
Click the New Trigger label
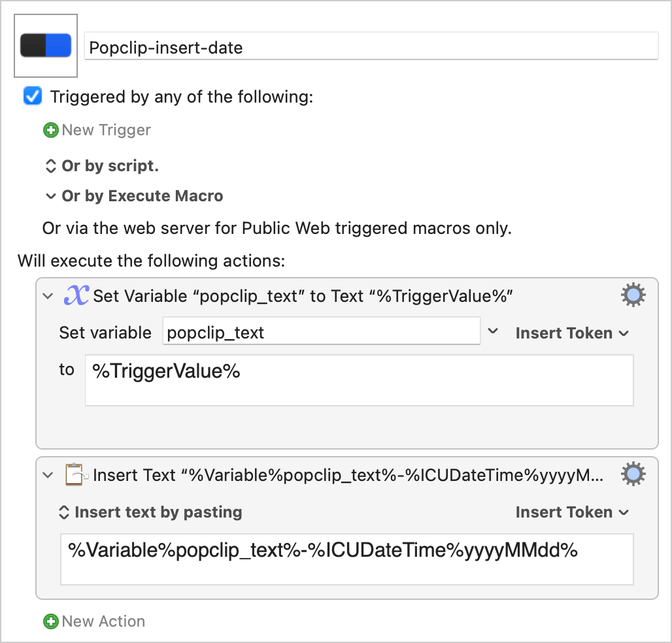(107, 130)
